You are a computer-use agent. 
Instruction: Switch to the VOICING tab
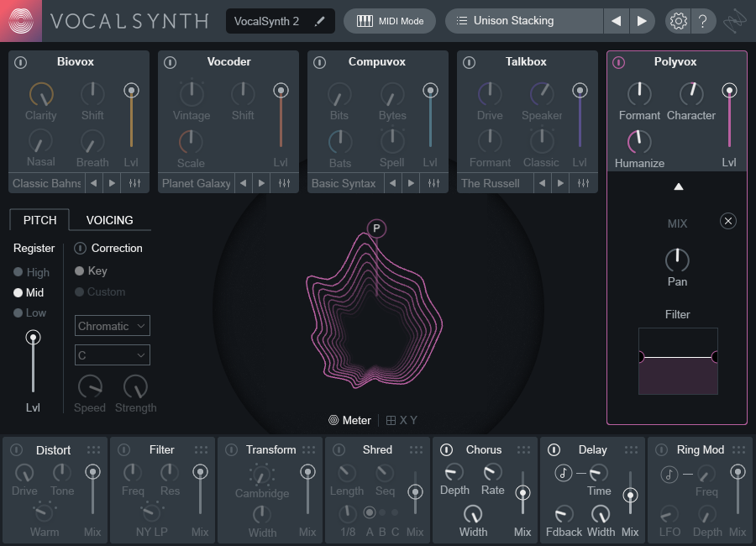(109, 220)
